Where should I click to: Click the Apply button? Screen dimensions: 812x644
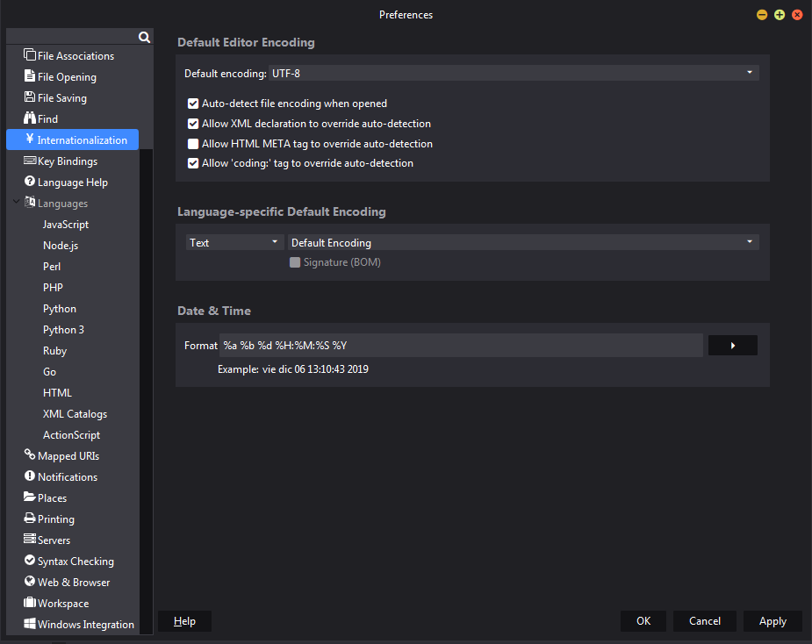pyautogui.click(x=772, y=620)
